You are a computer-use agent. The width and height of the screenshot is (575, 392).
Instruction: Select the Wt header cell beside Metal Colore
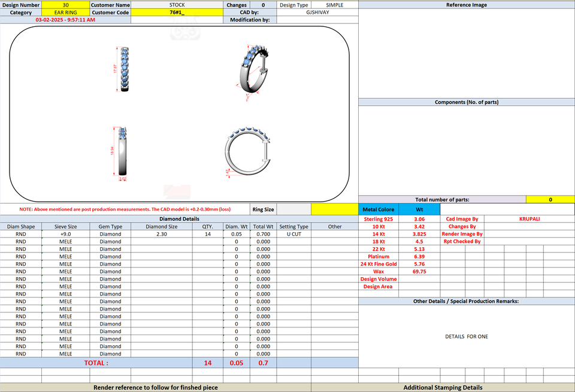coord(419,209)
